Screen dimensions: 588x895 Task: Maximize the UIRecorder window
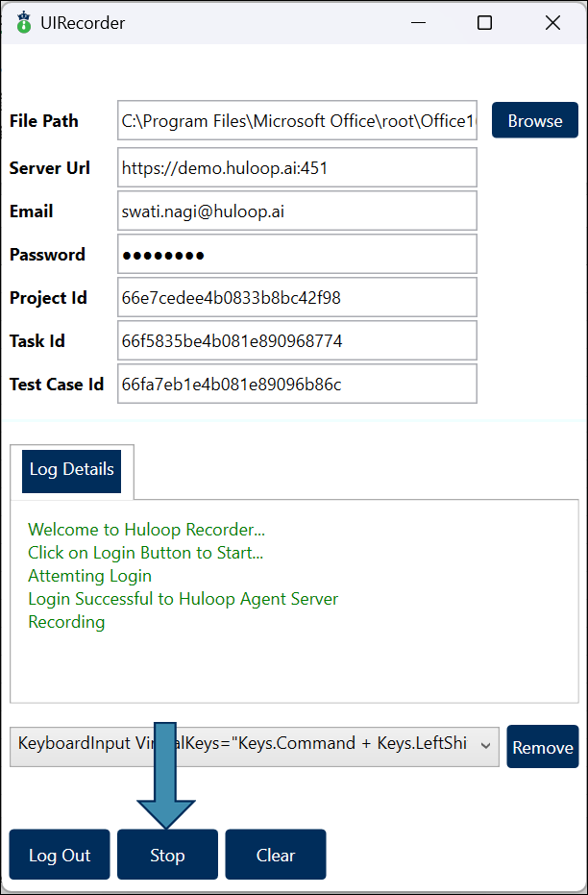coord(485,22)
